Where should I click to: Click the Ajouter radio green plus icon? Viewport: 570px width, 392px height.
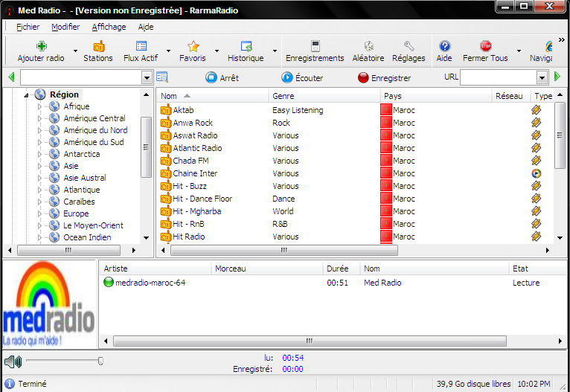tap(42, 46)
